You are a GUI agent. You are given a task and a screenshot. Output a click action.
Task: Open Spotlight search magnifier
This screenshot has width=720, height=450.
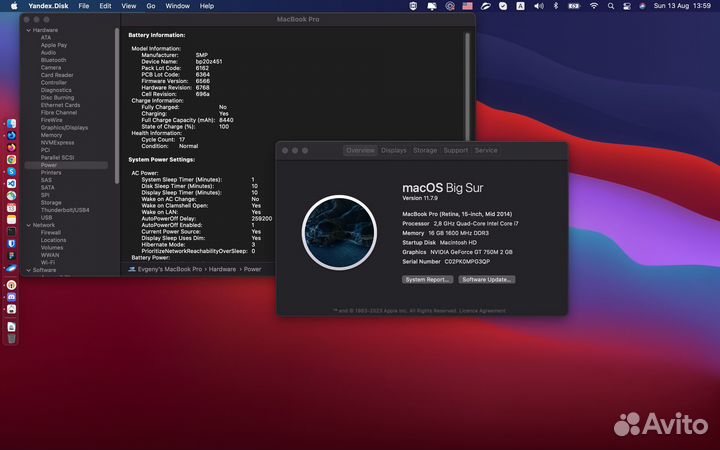tap(611, 6)
